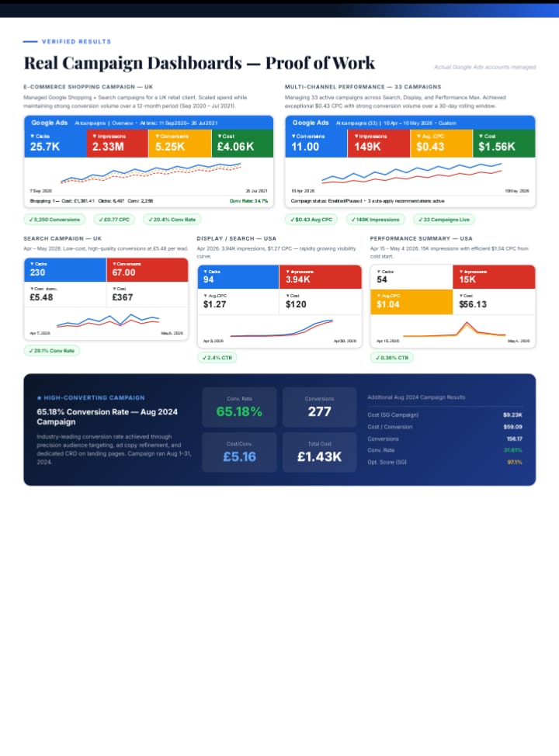The width and height of the screenshot is (559, 756).
Task: Select the 54 Clicks cell
Action: [411, 277]
